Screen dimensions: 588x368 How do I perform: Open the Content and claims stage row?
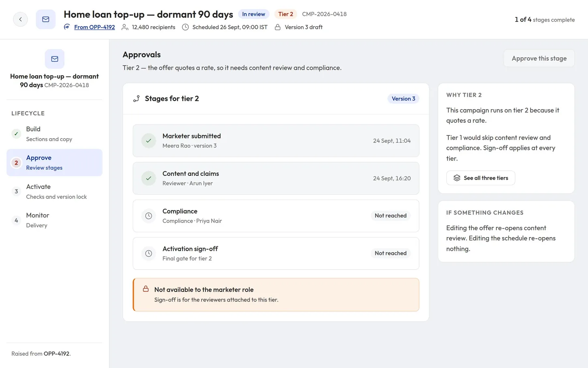pos(276,178)
